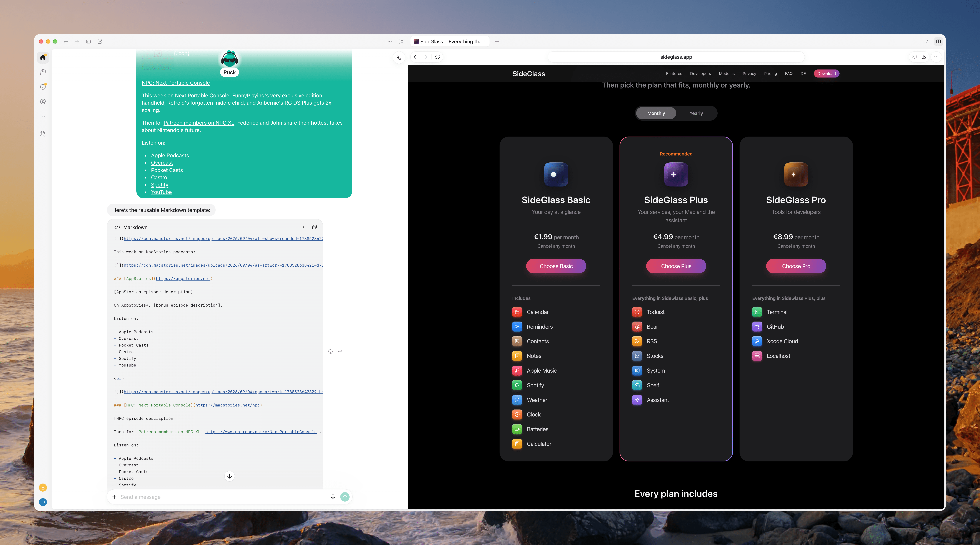Show more sidebar items via the ellipsis
Screen dimensions: 980x545
(x=43, y=116)
